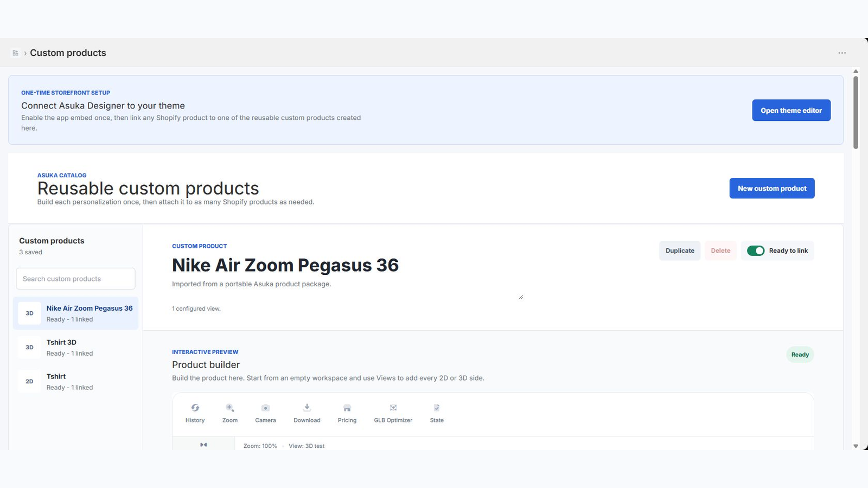Click the description text 'Imported from a portable Asuka product package.'
This screenshot has width=868, height=488.
(x=251, y=284)
